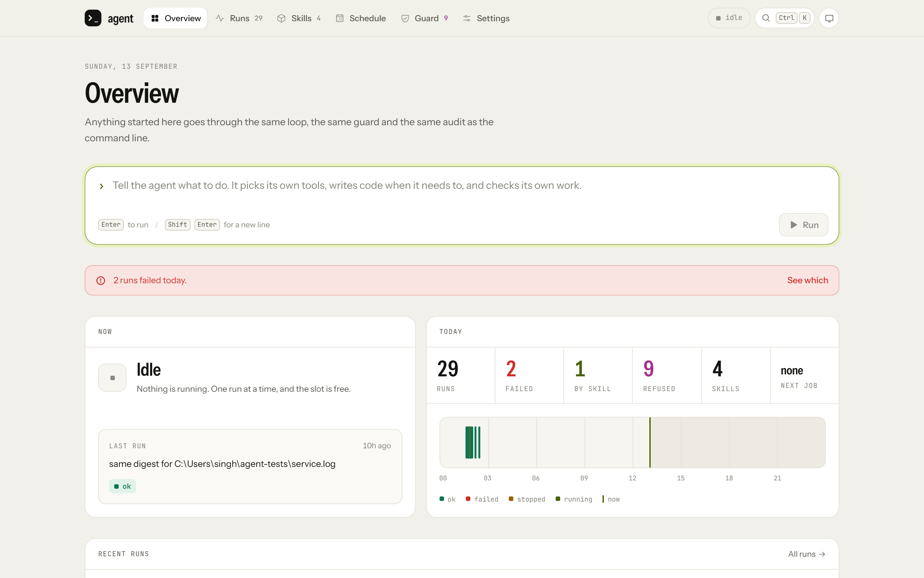The image size is (924, 578).
Task: Click the ok status badge
Action: [x=123, y=486]
